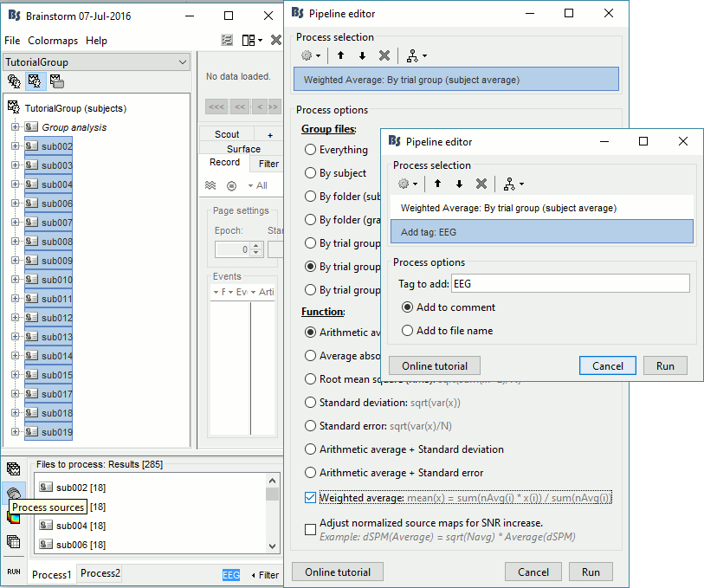The image size is (704, 588).
Task: Select Standard deviation function
Action: pos(311,403)
